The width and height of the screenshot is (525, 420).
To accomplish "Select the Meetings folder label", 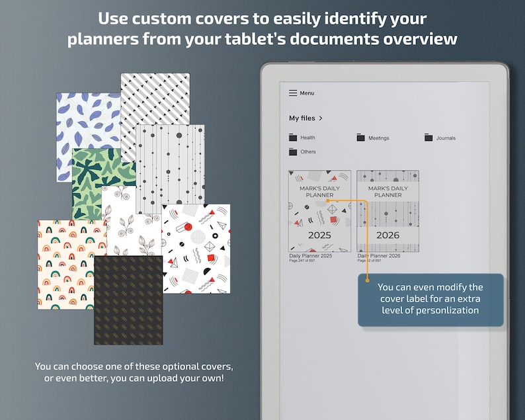I will [379, 138].
